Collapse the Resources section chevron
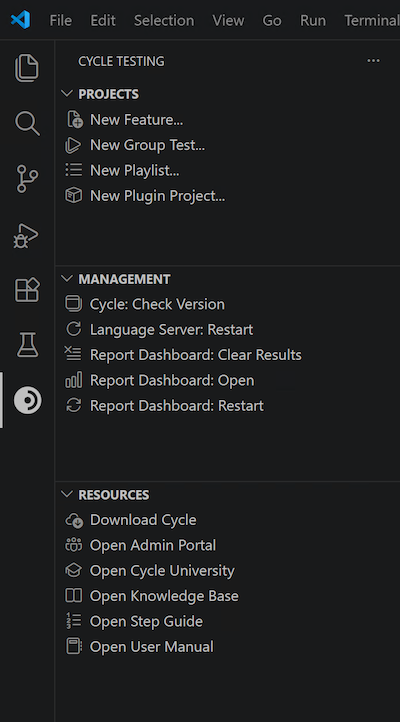Viewport: 400px width, 722px height. tap(67, 494)
